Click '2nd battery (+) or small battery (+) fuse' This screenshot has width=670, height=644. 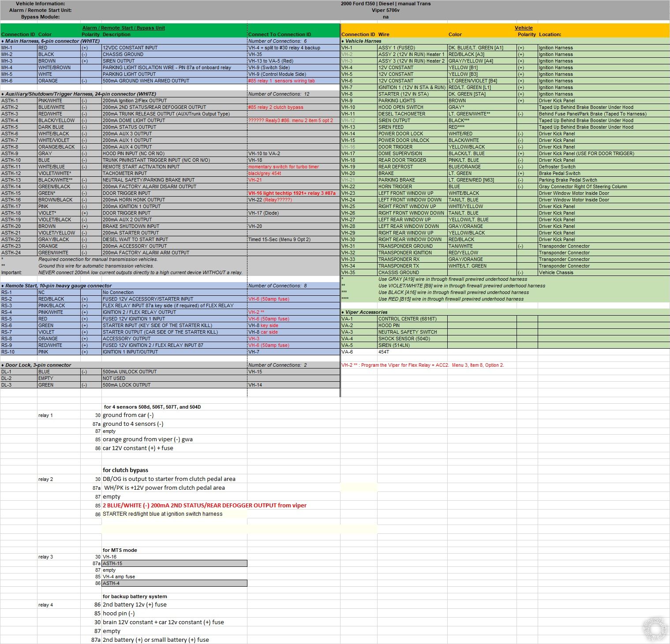[156, 640]
